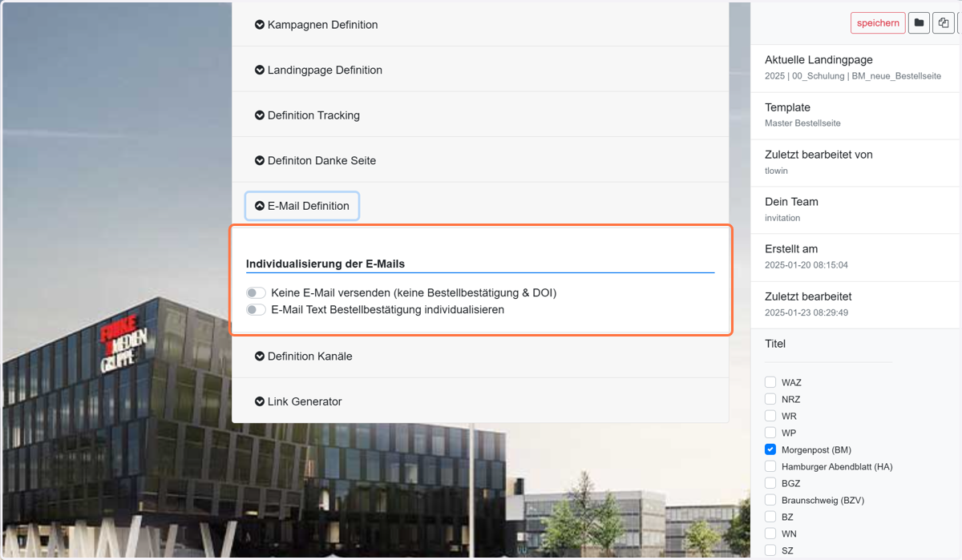Click the Zuletzt bearbeitet von label
Viewport: 962px width, 560px height.
click(x=819, y=155)
